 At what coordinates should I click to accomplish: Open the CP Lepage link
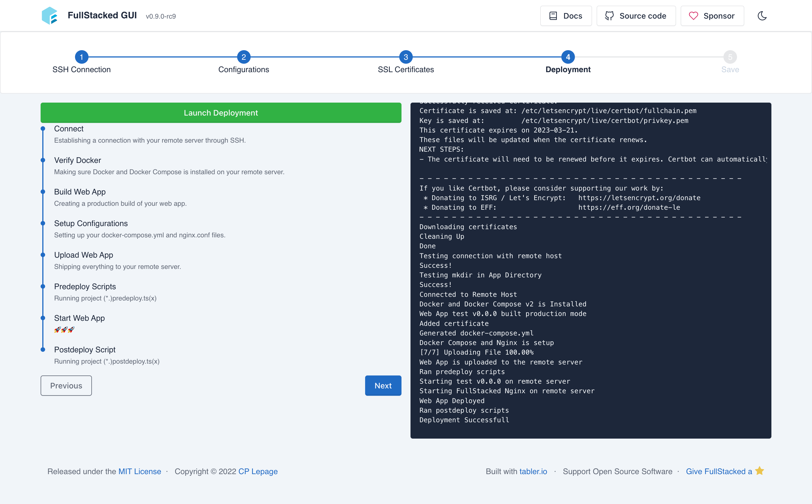pyautogui.click(x=258, y=471)
